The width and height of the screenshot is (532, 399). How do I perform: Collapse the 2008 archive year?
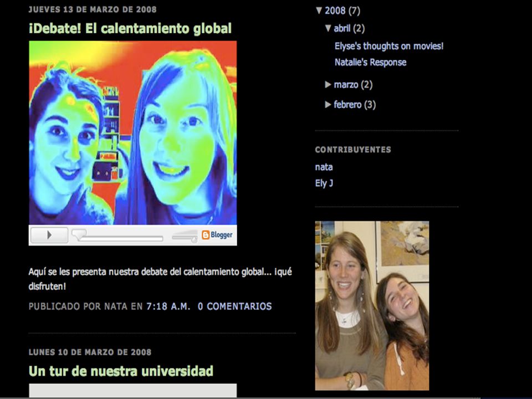pos(319,11)
